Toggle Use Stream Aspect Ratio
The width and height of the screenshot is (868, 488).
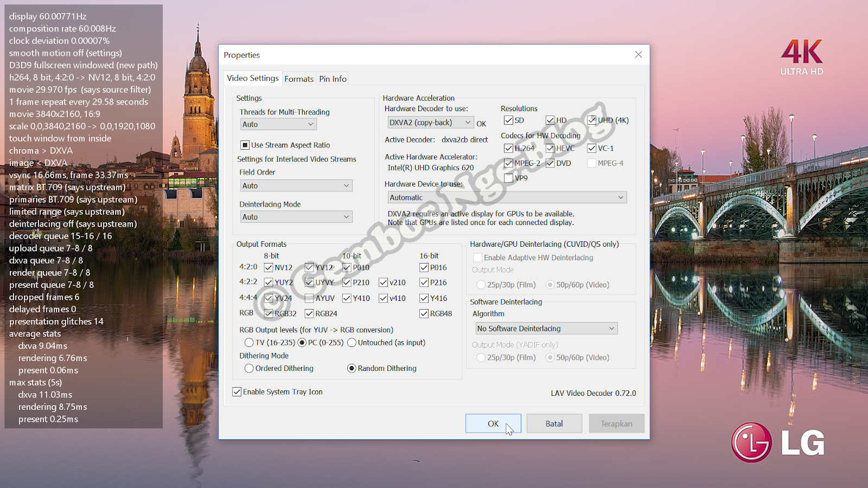[x=245, y=145]
